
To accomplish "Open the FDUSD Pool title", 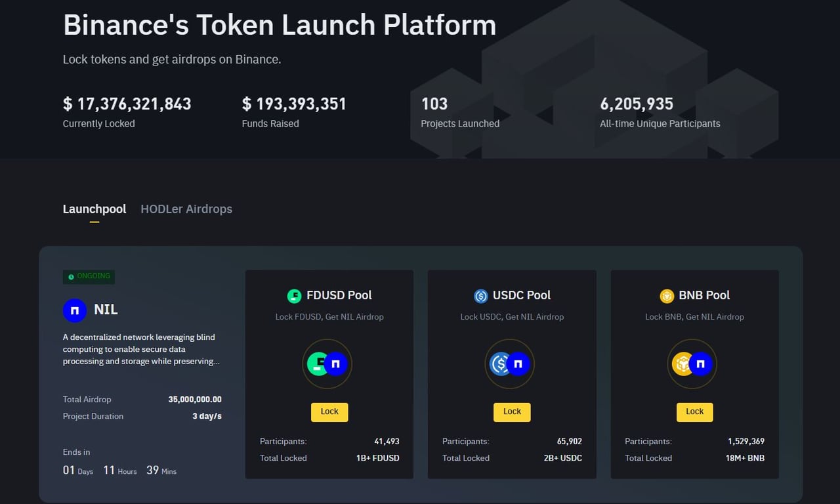I will (x=339, y=295).
